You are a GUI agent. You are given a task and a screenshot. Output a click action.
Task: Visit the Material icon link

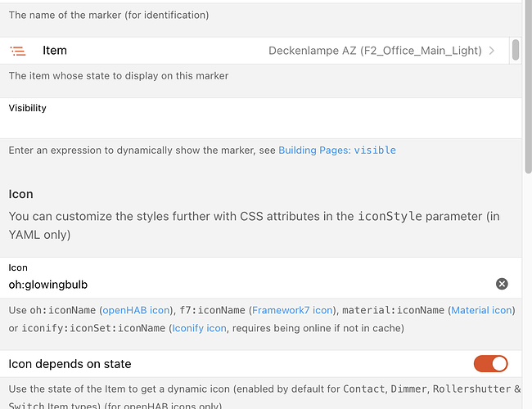481,310
